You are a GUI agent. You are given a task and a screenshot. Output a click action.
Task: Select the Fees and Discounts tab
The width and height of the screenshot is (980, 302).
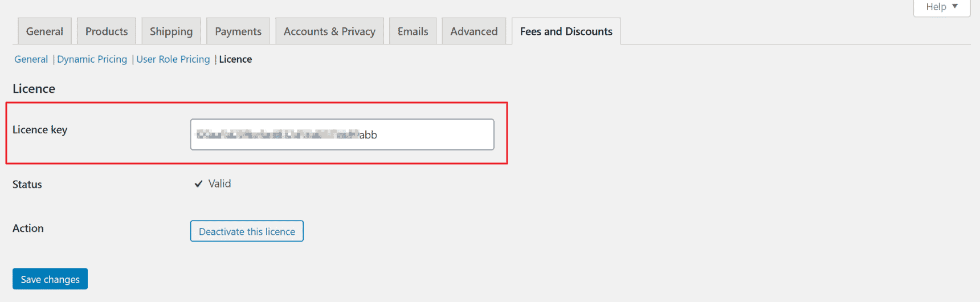566,31
